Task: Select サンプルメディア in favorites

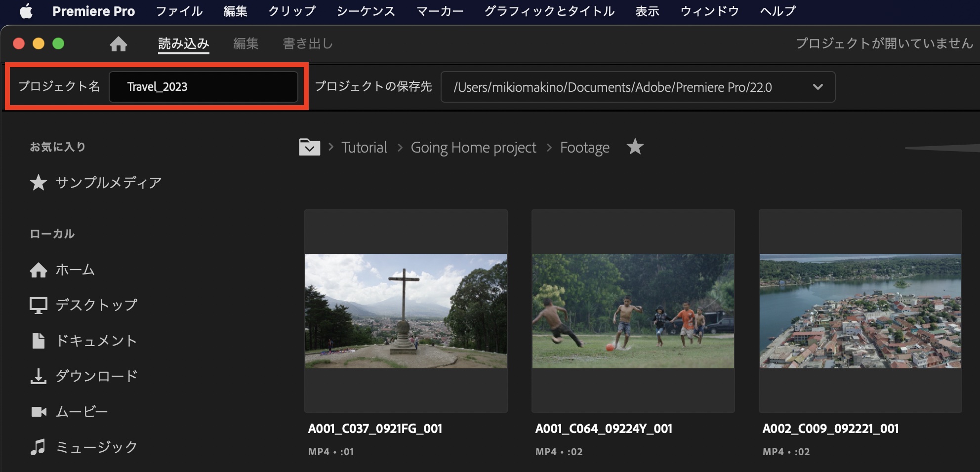Action: (x=109, y=183)
